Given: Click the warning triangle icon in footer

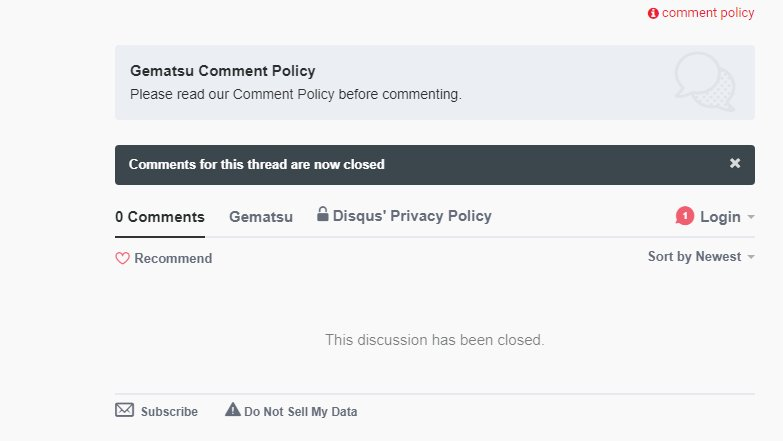Looking at the screenshot, I should pos(233,409).
